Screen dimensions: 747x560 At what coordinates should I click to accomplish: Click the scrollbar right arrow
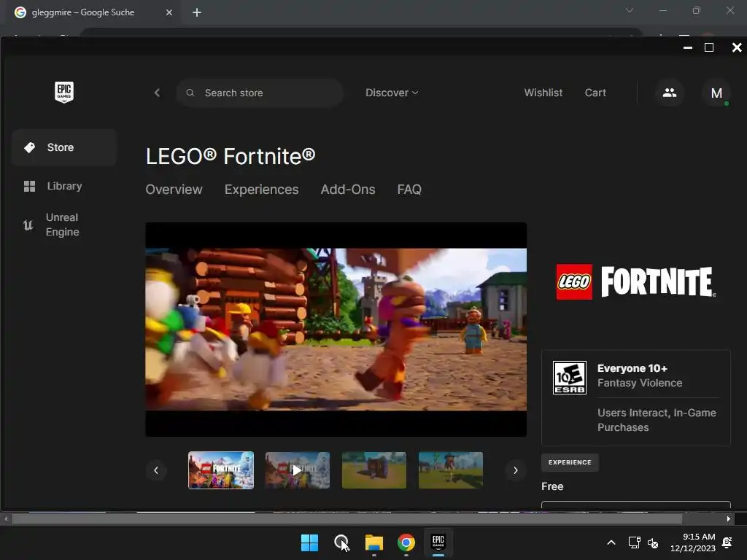[729, 519]
